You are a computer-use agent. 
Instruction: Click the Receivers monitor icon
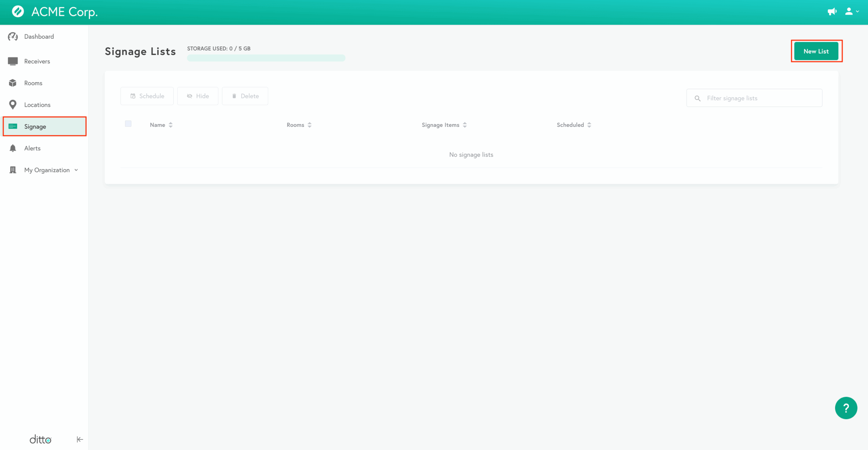(x=13, y=61)
